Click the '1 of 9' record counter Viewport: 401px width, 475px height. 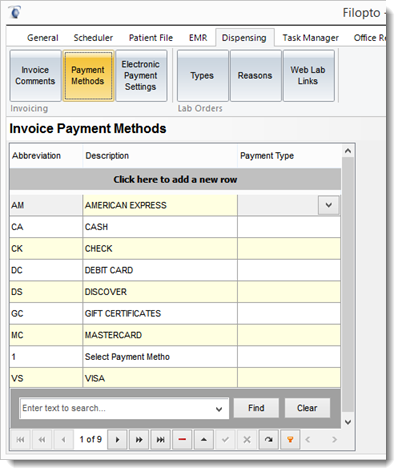pyautogui.click(x=90, y=440)
